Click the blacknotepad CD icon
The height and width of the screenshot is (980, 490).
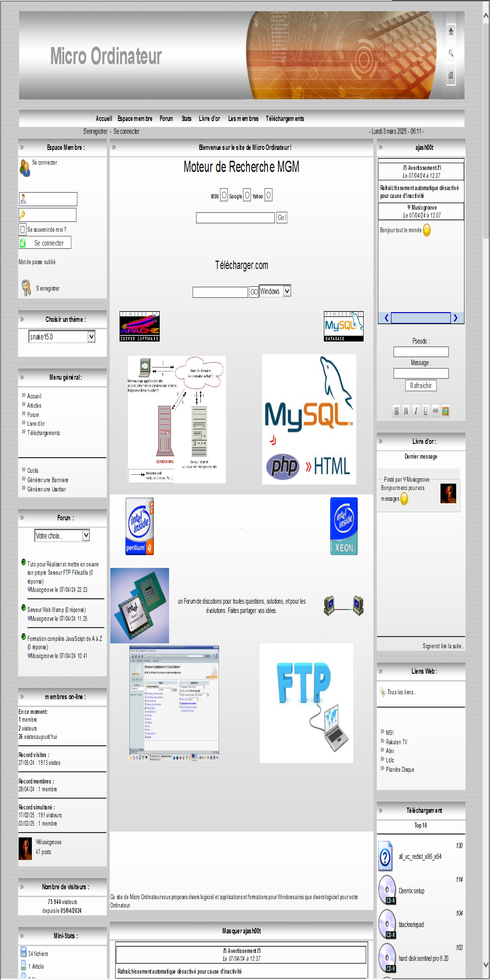click(x=387, y=924)
